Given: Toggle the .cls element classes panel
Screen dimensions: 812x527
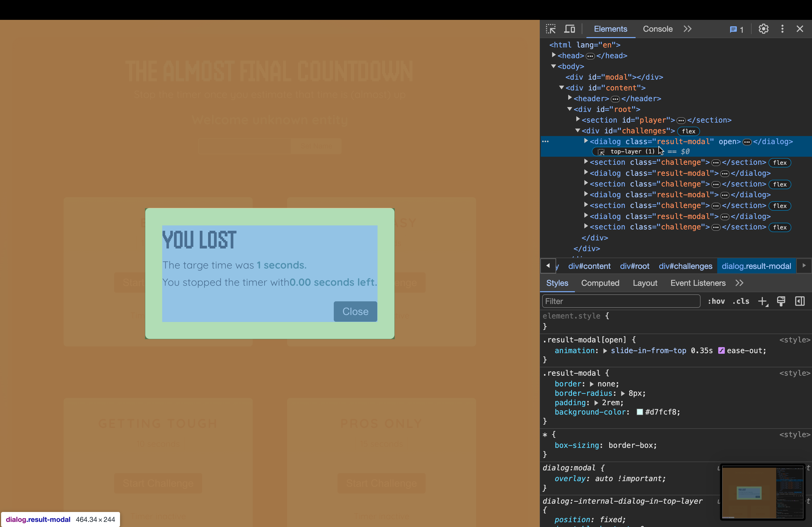Looking at the screenshot, I should click(741, 301).
